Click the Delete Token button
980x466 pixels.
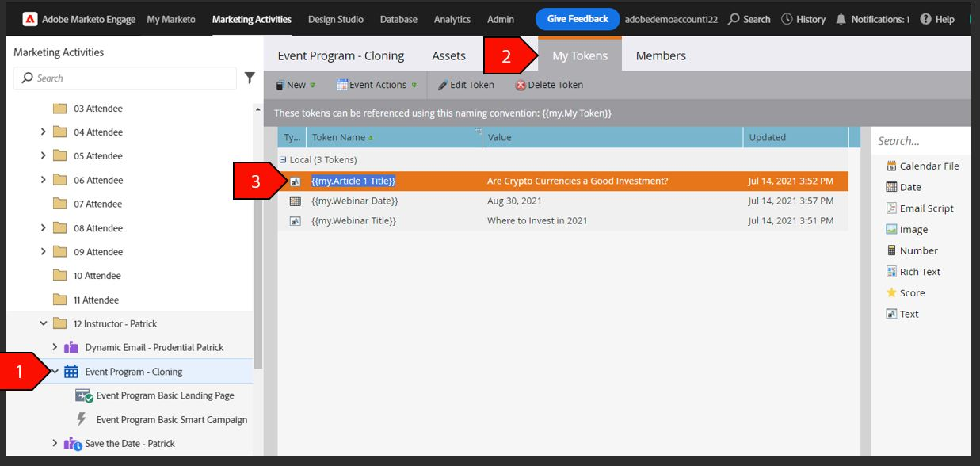tap(549, 85)
